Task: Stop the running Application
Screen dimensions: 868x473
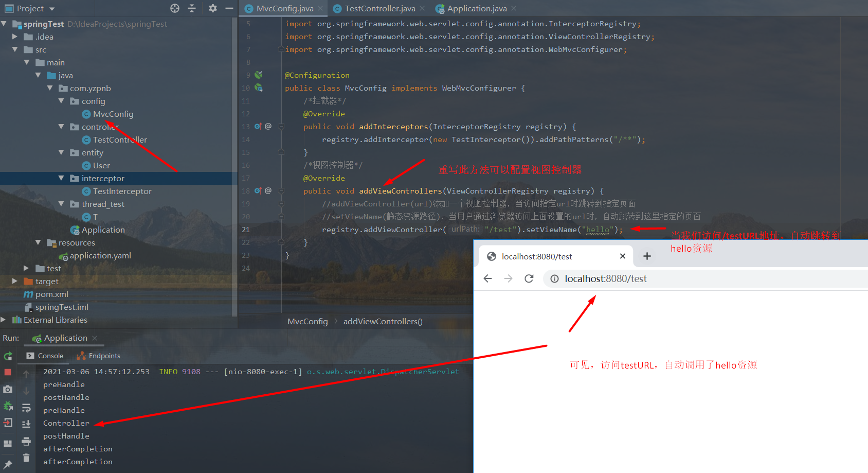Action: point(8,372)
